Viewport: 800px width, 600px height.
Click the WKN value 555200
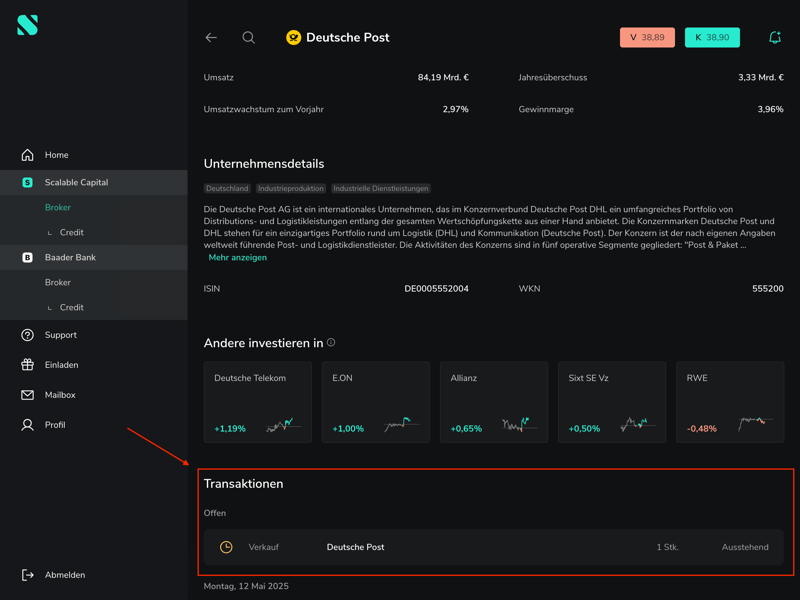click(x=768, y=289)
